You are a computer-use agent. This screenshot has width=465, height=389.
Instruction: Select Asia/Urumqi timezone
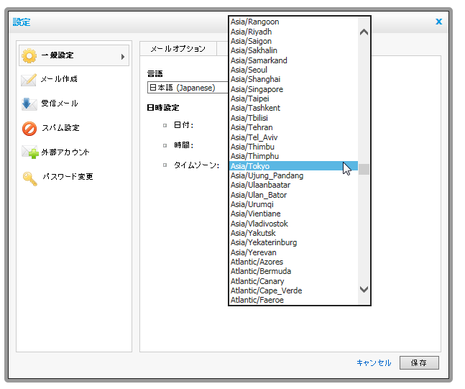pos(293,204)
